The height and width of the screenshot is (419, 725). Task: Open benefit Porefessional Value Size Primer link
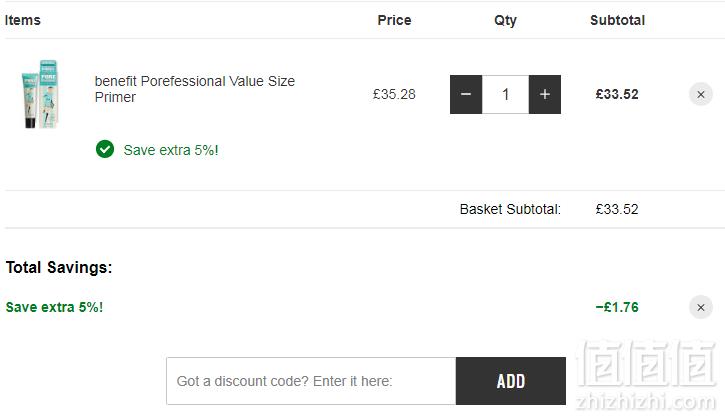[x=195, y=89]
